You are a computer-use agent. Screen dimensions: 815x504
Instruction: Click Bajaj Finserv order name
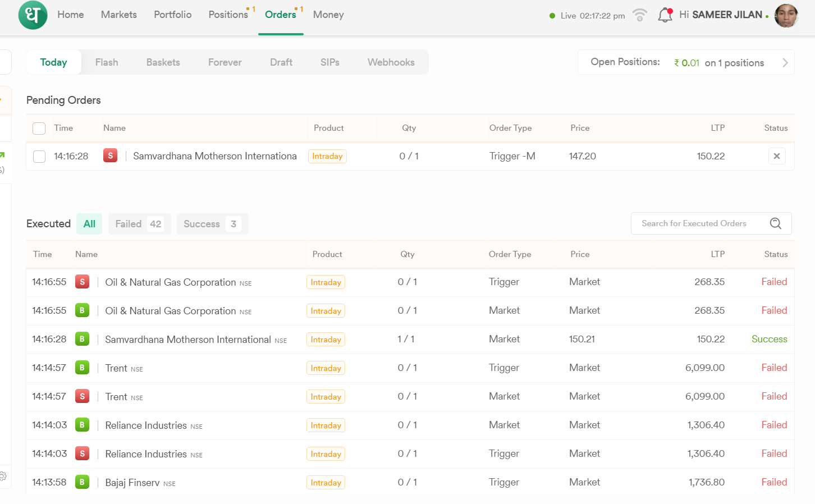(132, 483)
